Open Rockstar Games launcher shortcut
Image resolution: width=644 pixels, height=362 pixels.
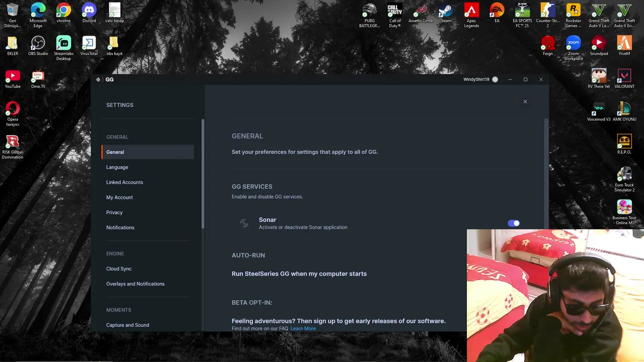click(x=573, y=16)
